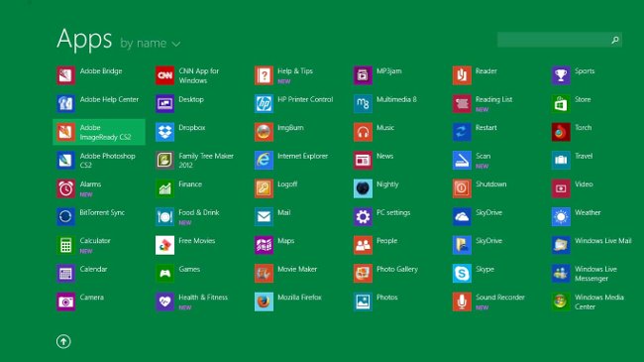The width and height of the screenshot is (644, 362).
Task: Open Windows Media Center icon
Action: 561,302
